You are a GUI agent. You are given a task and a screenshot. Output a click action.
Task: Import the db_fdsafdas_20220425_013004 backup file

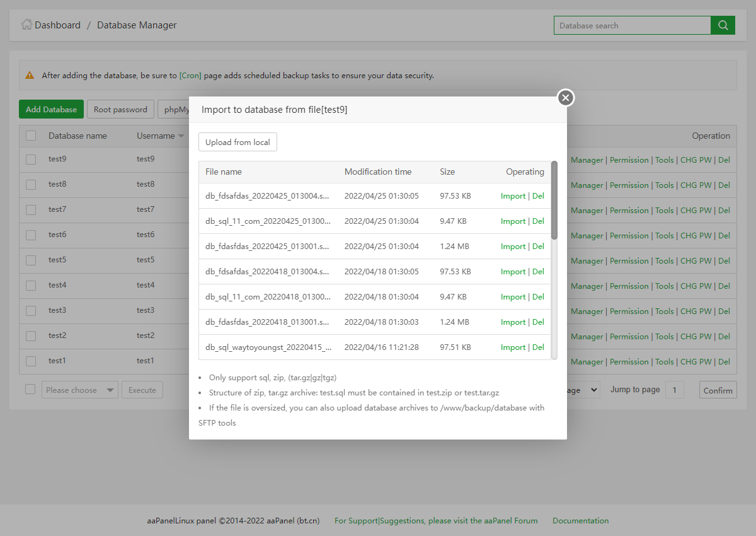[513, 196]
